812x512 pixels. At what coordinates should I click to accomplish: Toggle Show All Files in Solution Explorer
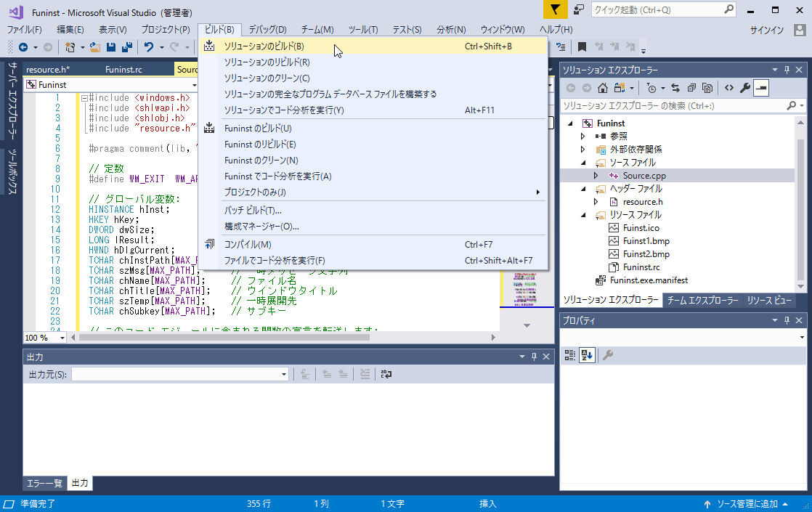click(x=707, y=88)
